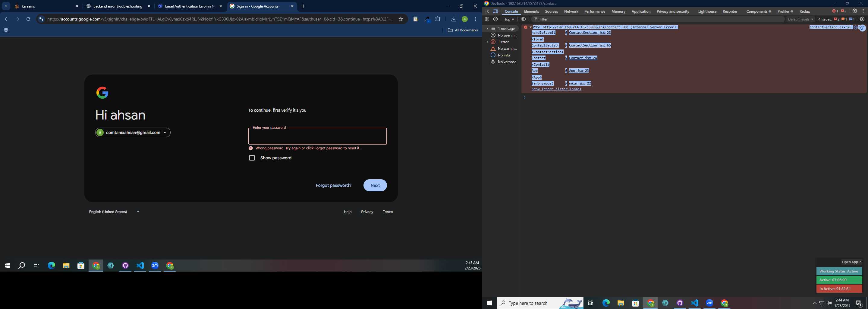Open DevTools main settings gear
The width and height of the screenshot is (868, 309).
click(855, 11)
